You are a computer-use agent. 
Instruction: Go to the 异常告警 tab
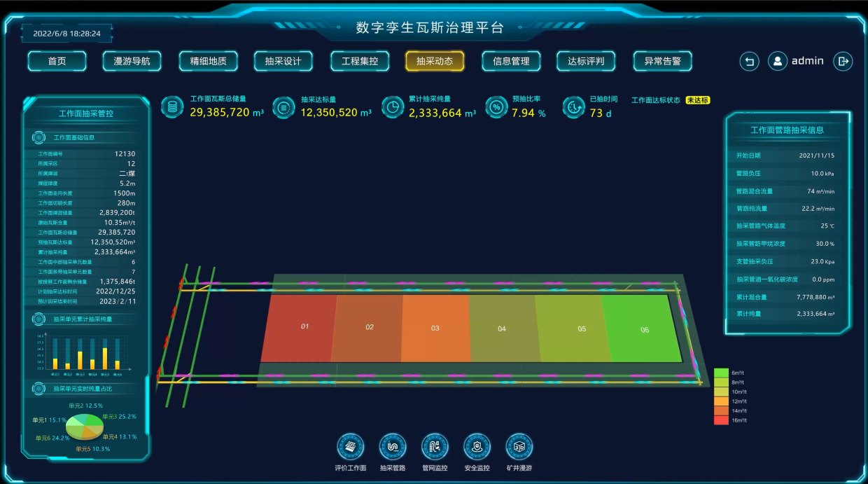tap(662, 61)
